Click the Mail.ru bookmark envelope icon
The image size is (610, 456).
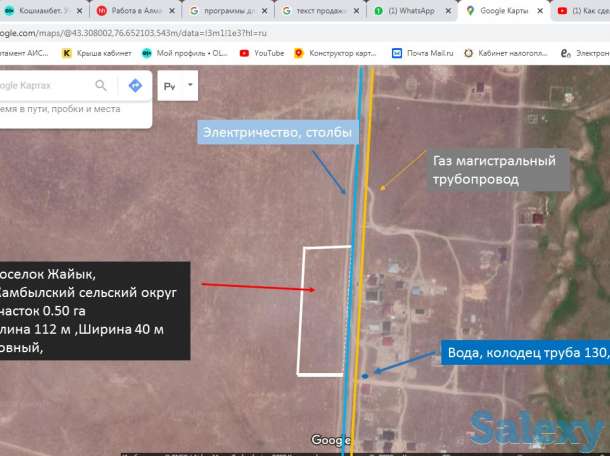click(x=397, y=53)
